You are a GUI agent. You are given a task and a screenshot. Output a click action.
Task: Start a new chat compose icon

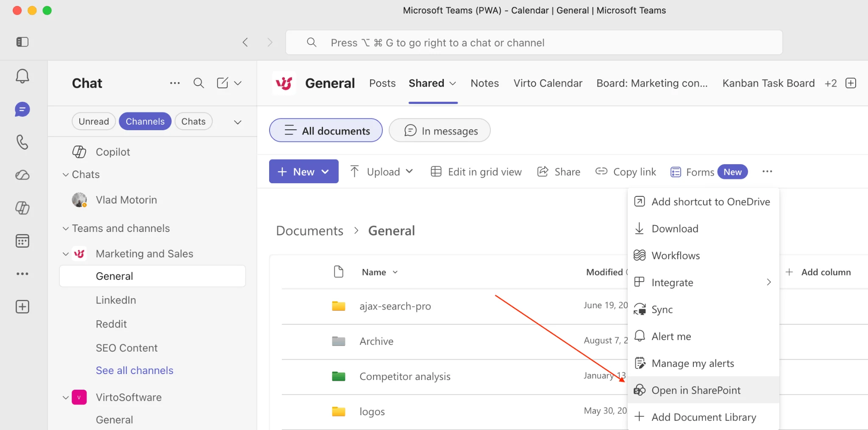tap(223, 83)
